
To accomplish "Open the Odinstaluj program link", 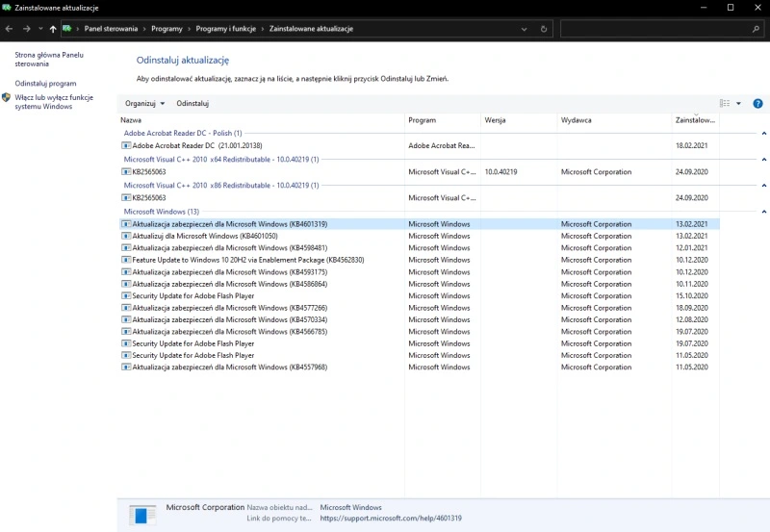I will click(45, 84).
